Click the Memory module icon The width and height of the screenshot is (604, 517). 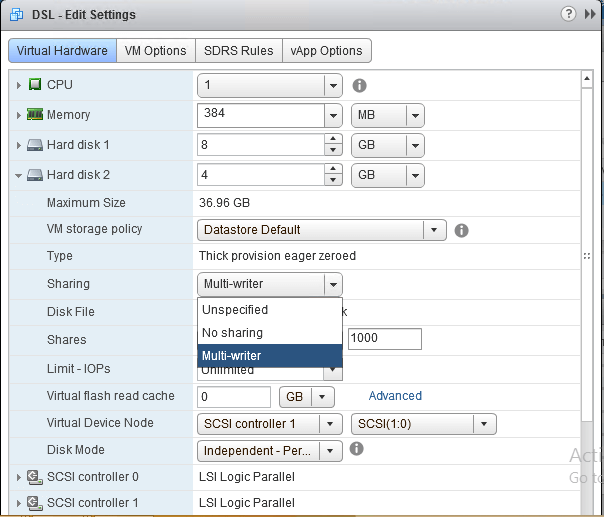[x=34, y=115]
